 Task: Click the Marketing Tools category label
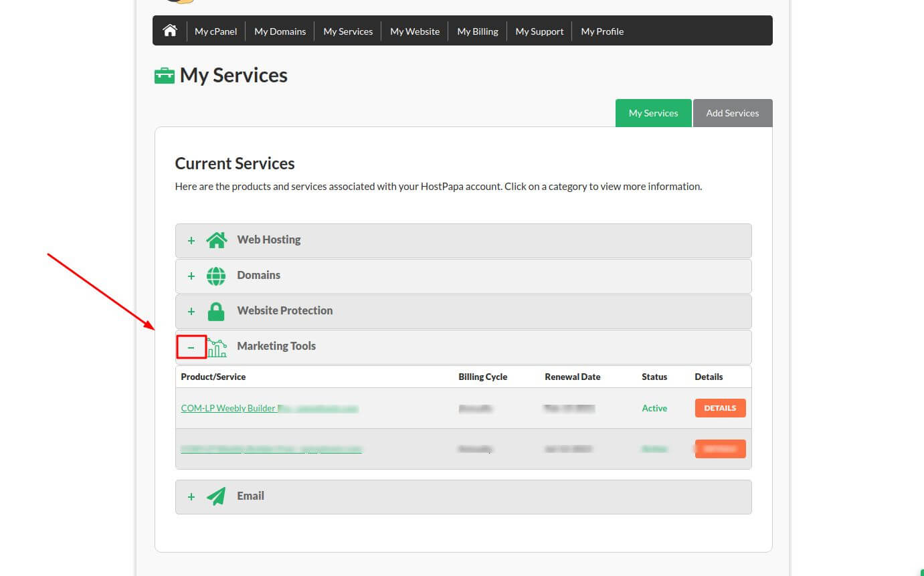(x=276, y=346)
